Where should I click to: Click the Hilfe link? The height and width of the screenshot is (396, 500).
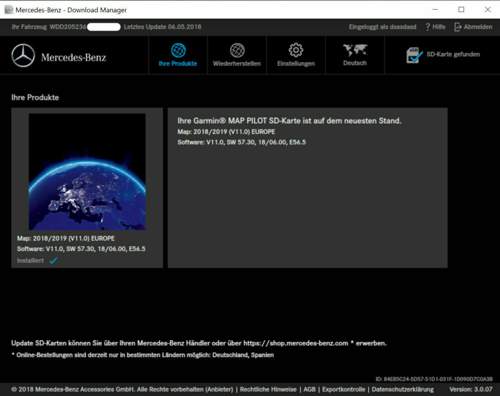[439, 27]
